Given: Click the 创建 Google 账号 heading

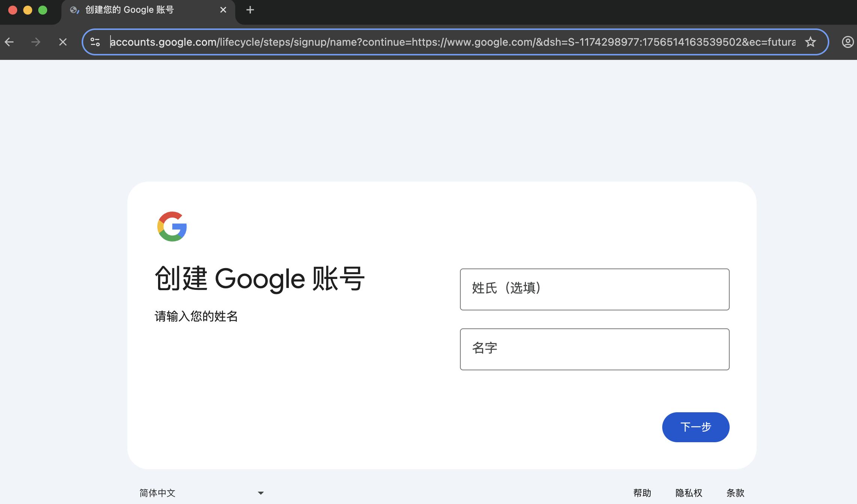Looking at the screenshot, I should click(260, 279).
